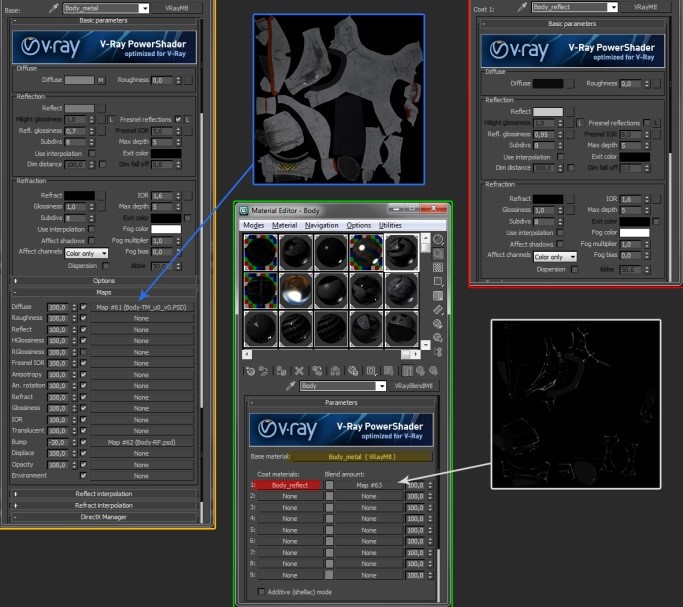Click the Make Unique icon
Screen dimensions: 683x607
coord(335,371)
